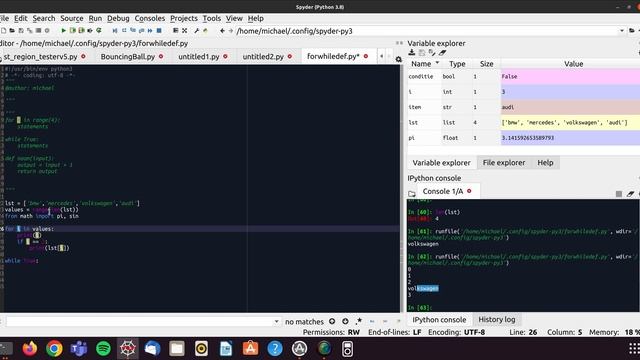This screenshot has height=360, width=640.
Task: Sort variables by the Size column
Action: pyautogui.click(x=487, y=64)
